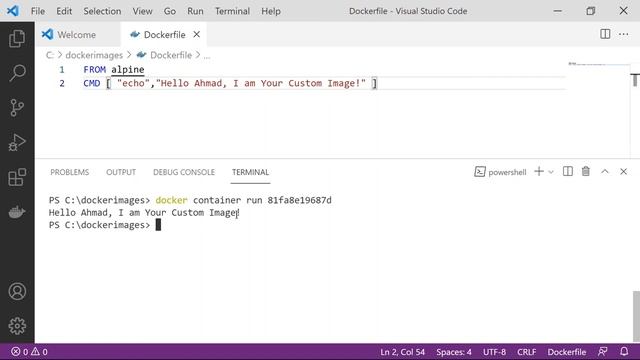Kill terminal with trash icon
This screenshot has height=360, width=640.
click(586, 171)
